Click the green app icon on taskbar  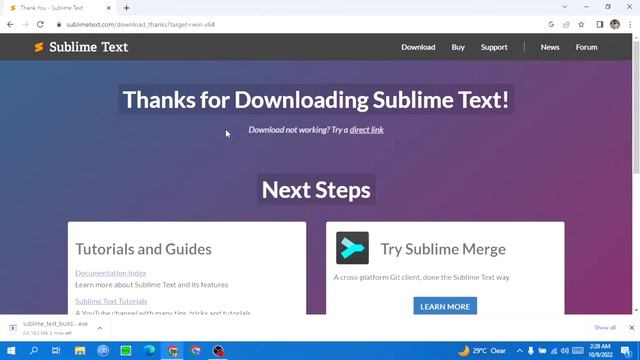pos(126,351)
